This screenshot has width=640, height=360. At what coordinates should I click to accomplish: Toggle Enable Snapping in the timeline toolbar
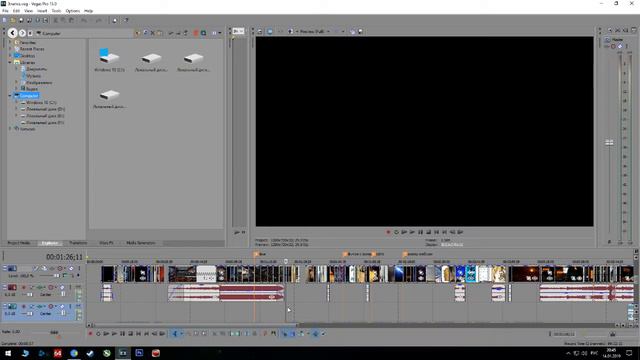pyautogui.click(x=285, y=333)
